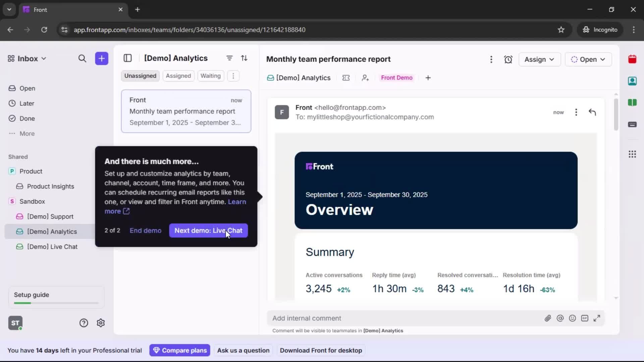The image size is (644, 362).
Task: Open Compare plans
Action: click(180, 350)
